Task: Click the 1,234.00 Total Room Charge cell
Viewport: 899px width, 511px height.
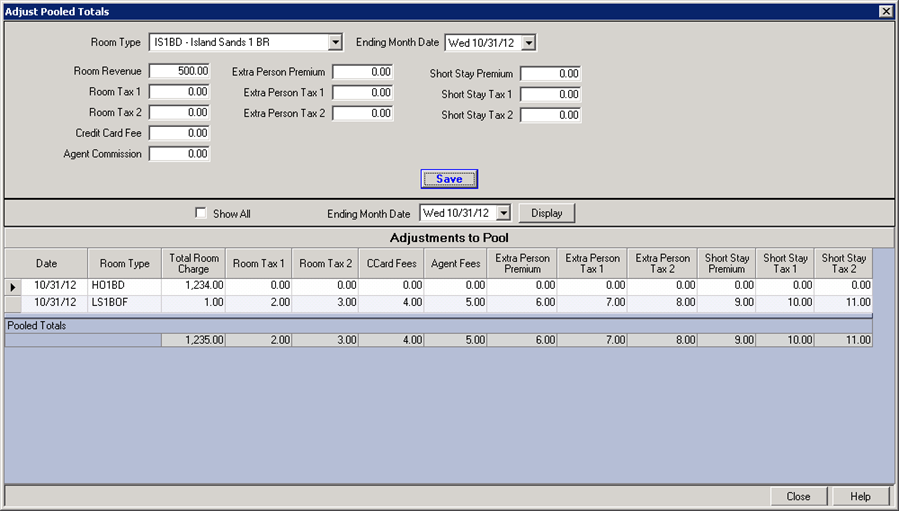Action: (x=194, y=286)
